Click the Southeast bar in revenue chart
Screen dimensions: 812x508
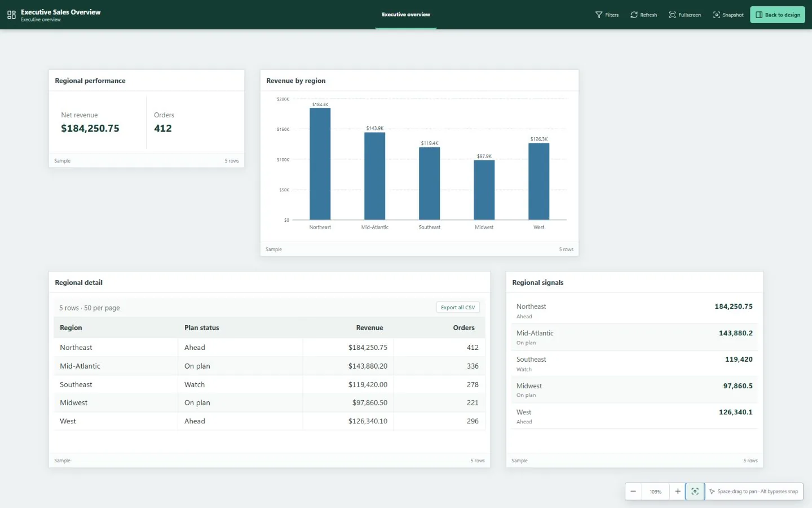[x=430, y=183]
